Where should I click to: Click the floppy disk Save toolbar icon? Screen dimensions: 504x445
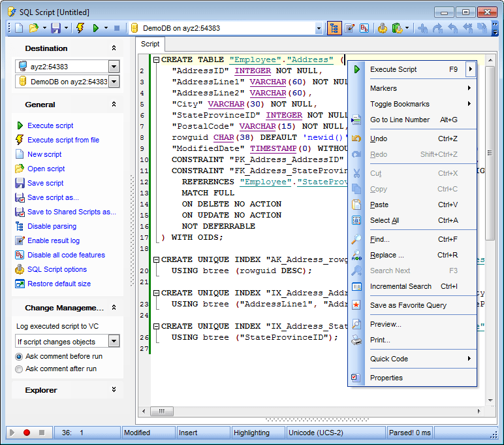(55, 28)
